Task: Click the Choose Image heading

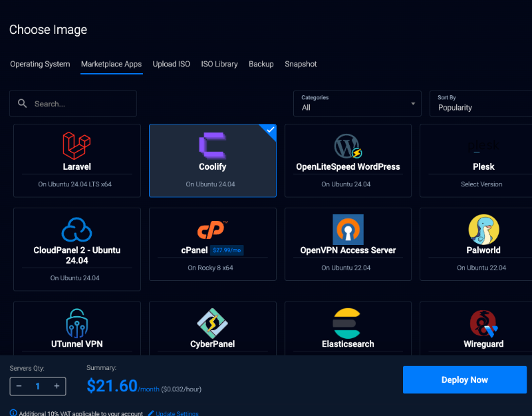Action: click(x=48, y=30)
